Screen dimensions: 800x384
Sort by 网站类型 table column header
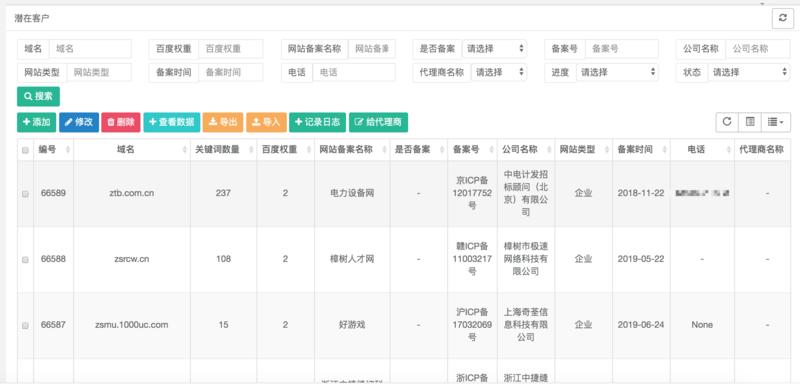(583, 150)
